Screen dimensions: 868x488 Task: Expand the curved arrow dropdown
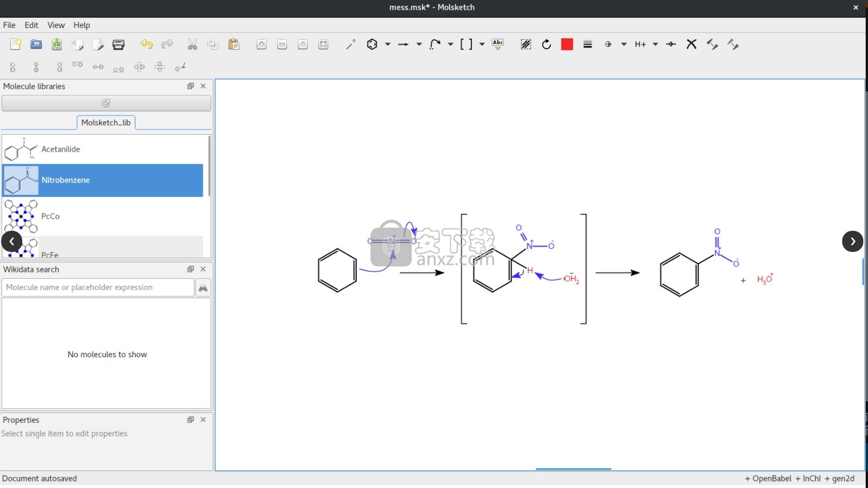(x=451, y=45)
